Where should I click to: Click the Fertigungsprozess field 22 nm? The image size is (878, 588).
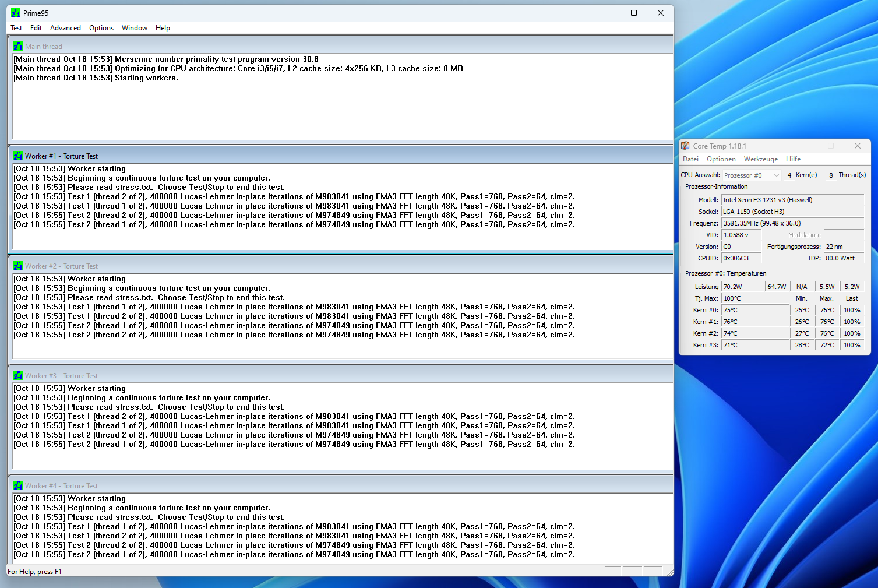[844, 247]
